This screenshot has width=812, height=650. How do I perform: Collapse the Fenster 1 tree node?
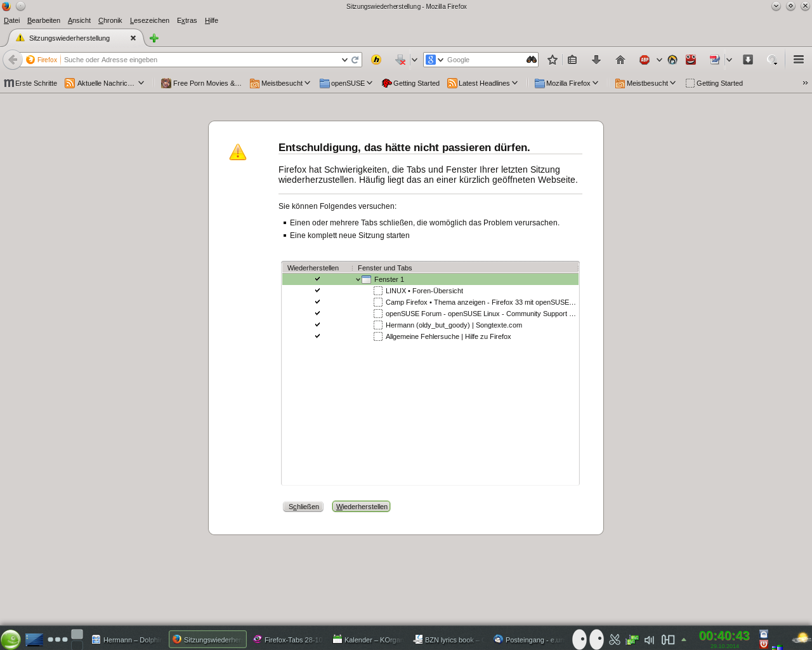coord(358,279)
